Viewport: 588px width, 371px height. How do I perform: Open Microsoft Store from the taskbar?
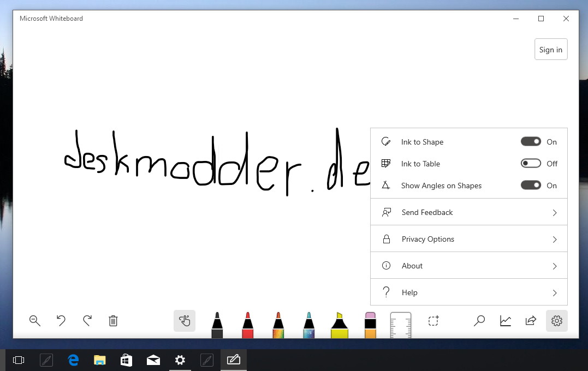point(126,360)
